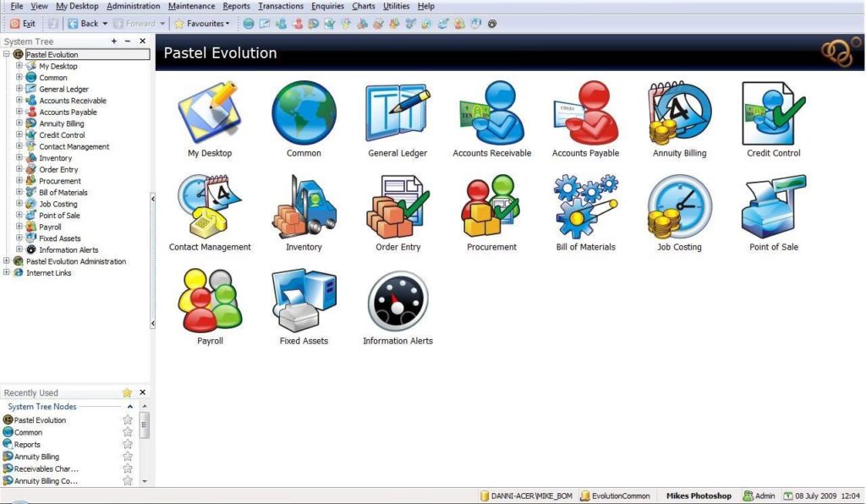Open the Bill of Materials gears icon
Image resolution: width=866 pixels, height=504 pixels.
coord(586,208)
